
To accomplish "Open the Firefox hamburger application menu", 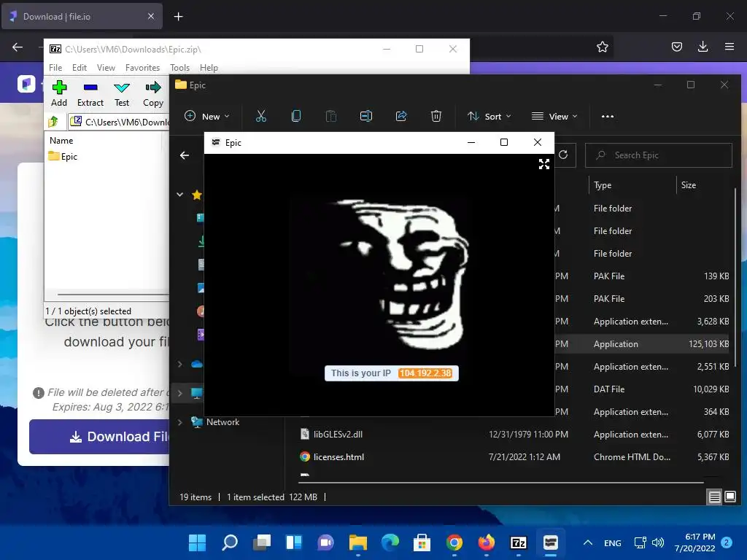I will pyautogui.click(x=729, y=47).
